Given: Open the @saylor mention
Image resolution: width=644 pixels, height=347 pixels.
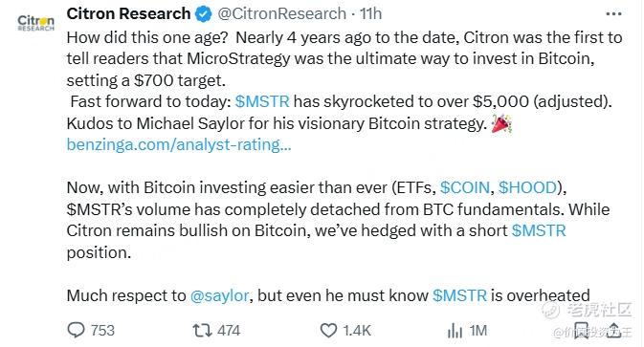Looking at the screenshot, I should pyautogui.click(x=219, y=295).
